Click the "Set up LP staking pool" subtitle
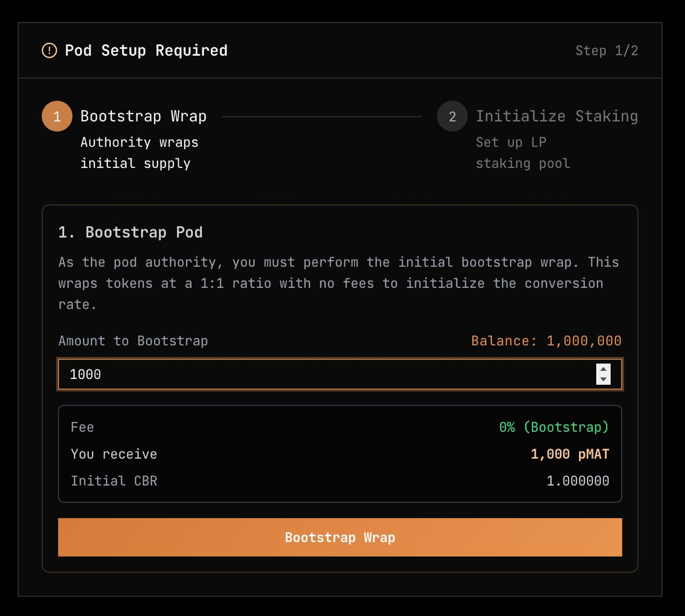Image resolution: width=685 pixels, height=616 pixels. tap(522, 153)
